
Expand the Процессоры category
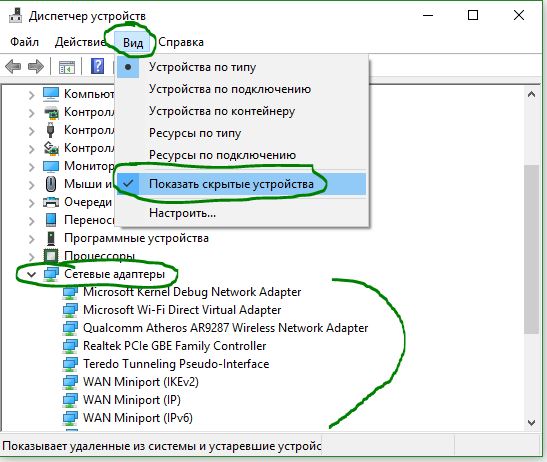coord(31,256)
